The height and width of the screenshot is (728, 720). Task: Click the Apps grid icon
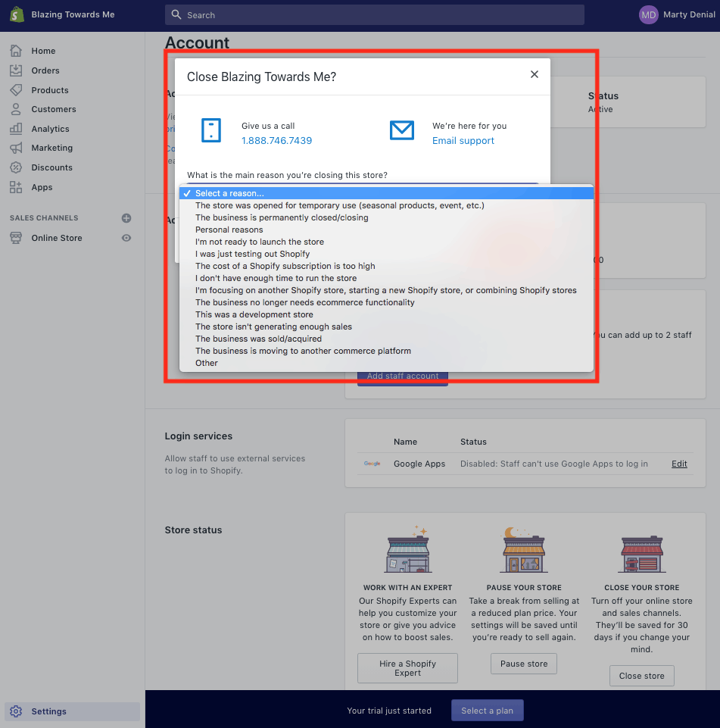click(16, 187)
